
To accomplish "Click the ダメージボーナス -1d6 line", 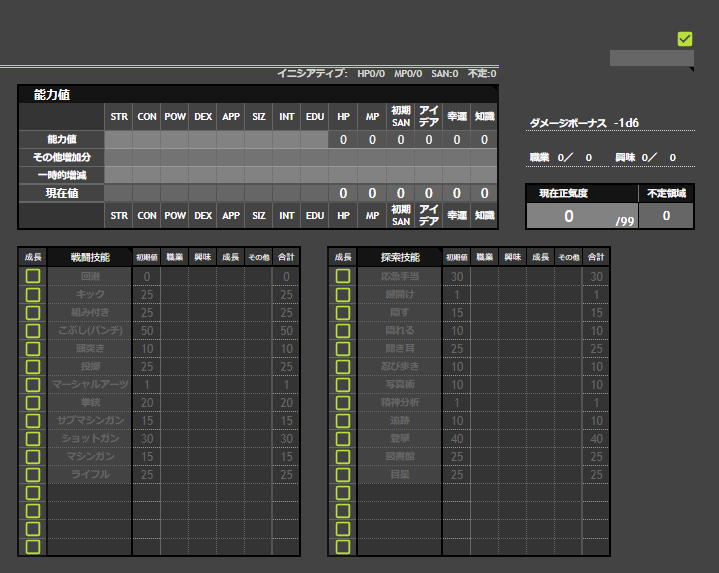I will click(x=610, y=123).
